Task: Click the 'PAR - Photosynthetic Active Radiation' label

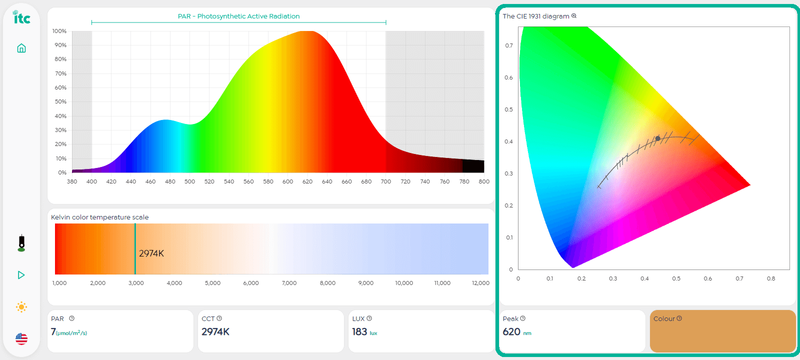Action: pyautogui.click(x=239, y=16)
